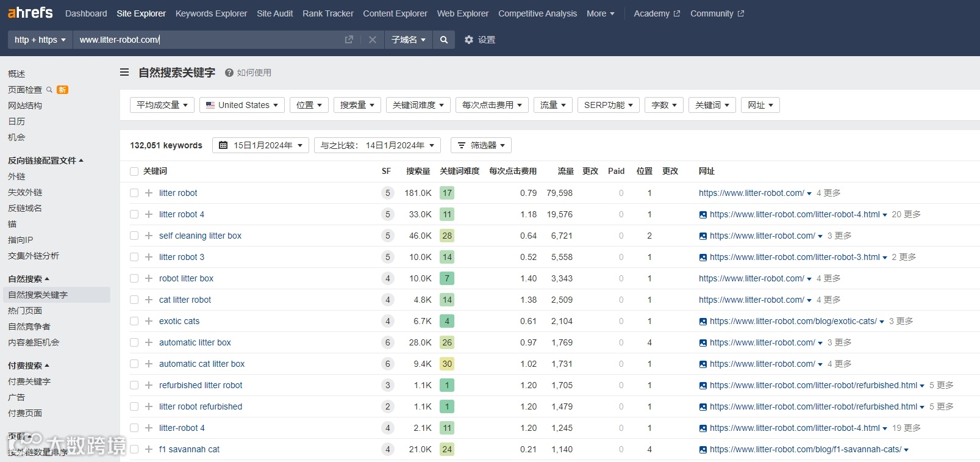
Task: Click the filter icon in 筛选器 button
Action: (462, 145)
